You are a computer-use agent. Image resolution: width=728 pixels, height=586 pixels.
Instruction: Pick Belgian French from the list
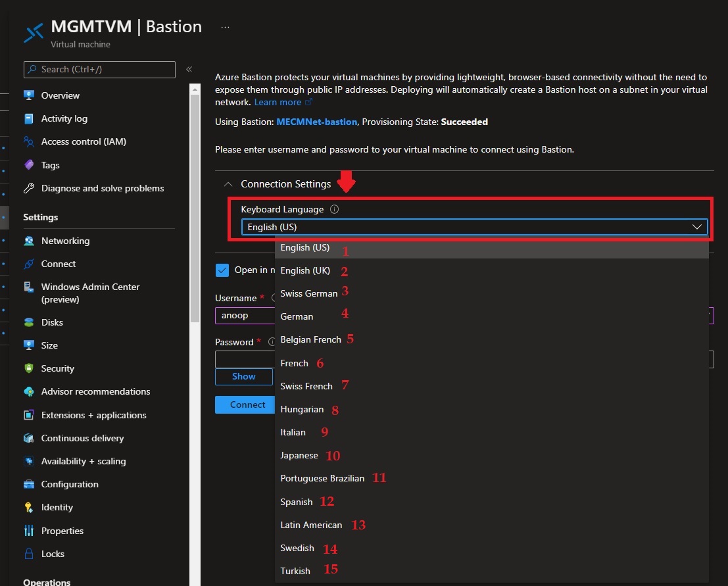[x=492, y=339]
